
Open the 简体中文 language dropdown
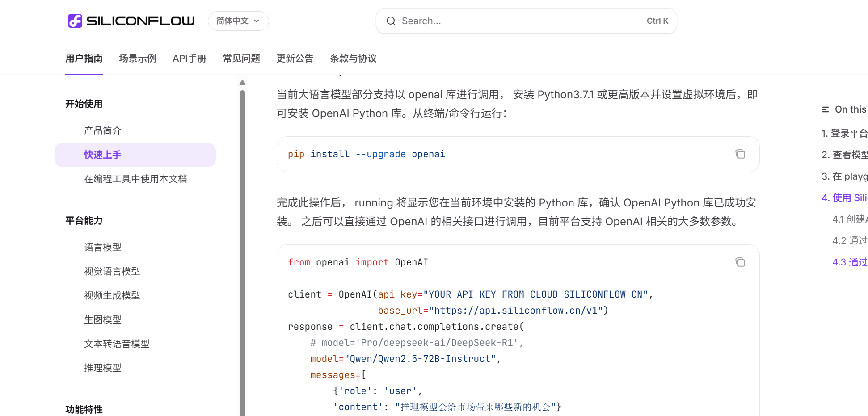[x=238, y=21]
